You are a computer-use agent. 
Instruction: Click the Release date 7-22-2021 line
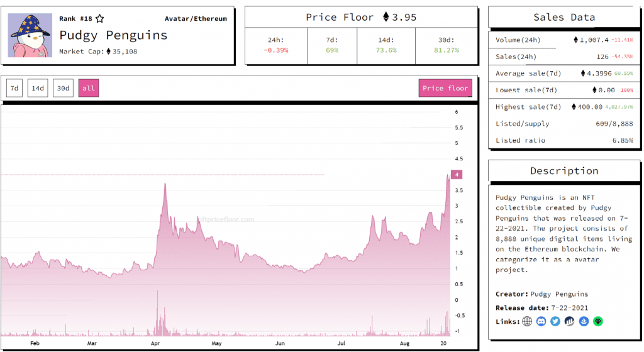(541, 308)
